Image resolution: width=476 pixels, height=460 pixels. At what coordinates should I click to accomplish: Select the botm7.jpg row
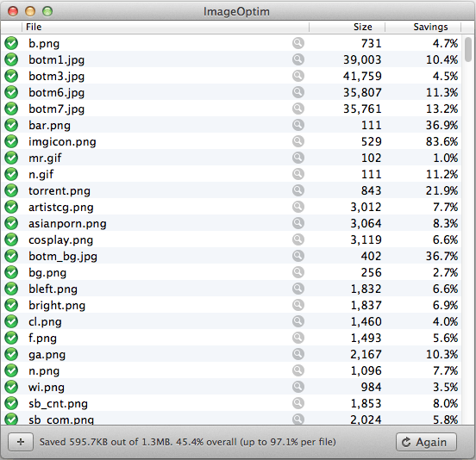tap(231, 109)
